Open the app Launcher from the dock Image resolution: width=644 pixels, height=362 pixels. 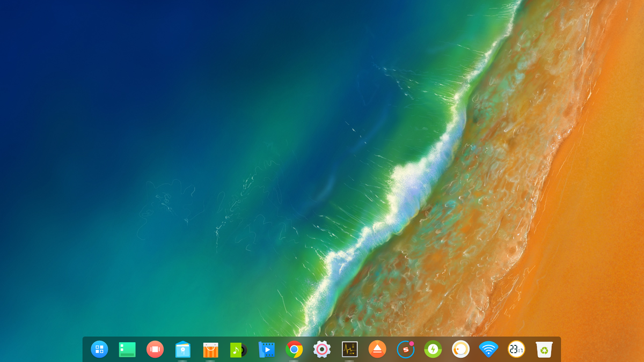coord(99,349)
